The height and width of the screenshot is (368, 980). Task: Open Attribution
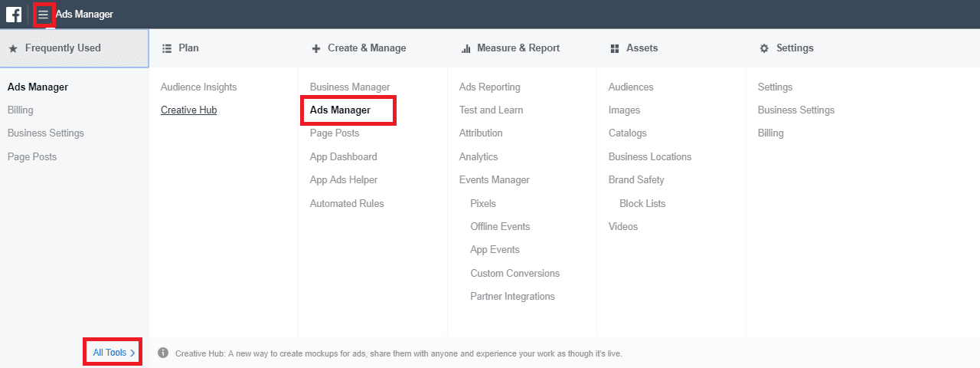click(x=481, y=133)
